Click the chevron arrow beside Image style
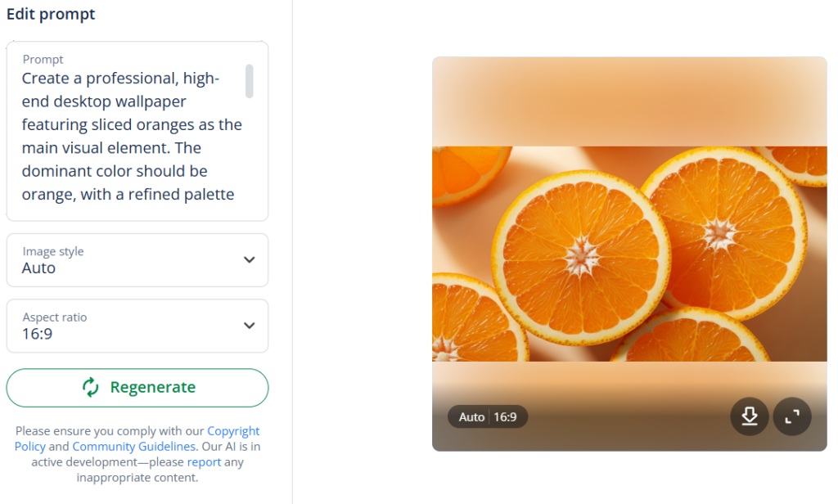Viewport: 838px width, 504px height. click(x=250, y=260)
